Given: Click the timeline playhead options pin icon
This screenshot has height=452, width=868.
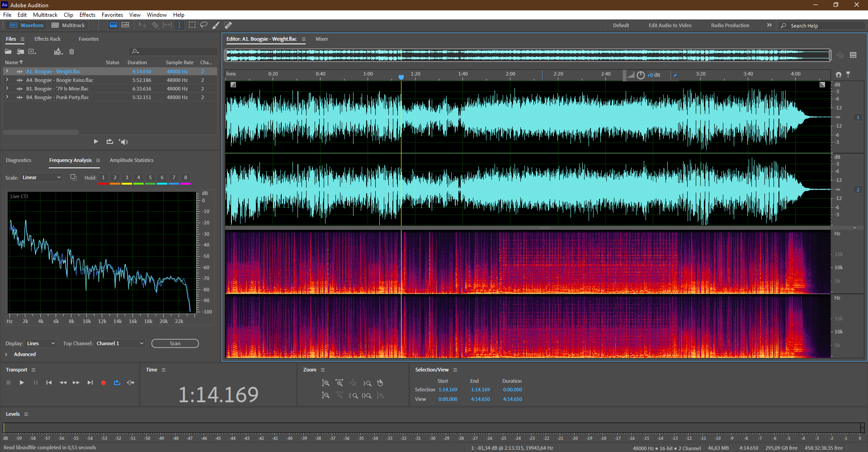Looking at the screenshot, I should 848,74.
